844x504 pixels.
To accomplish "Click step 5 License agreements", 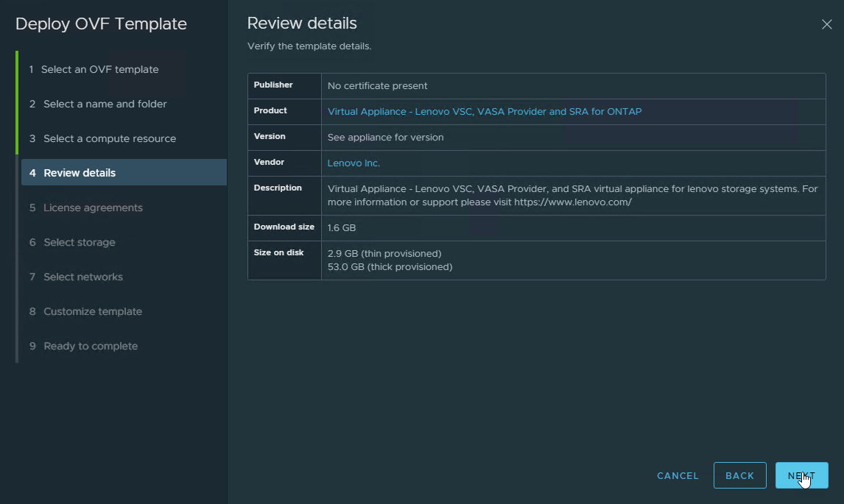I will 93,207.
